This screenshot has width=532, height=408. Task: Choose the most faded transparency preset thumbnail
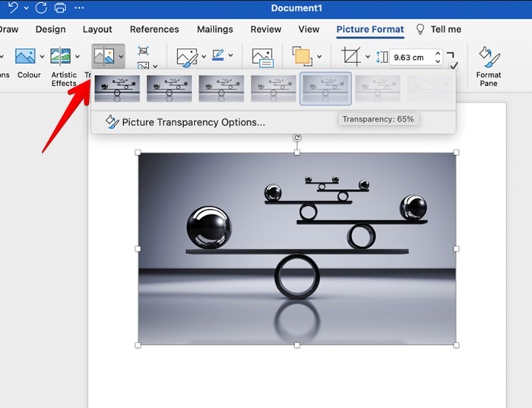pyautogui.click(x=429, y=89)
